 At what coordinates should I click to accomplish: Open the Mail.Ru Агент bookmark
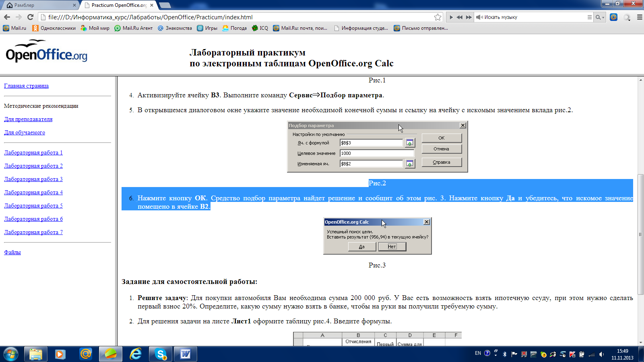[x=133, y=28]
